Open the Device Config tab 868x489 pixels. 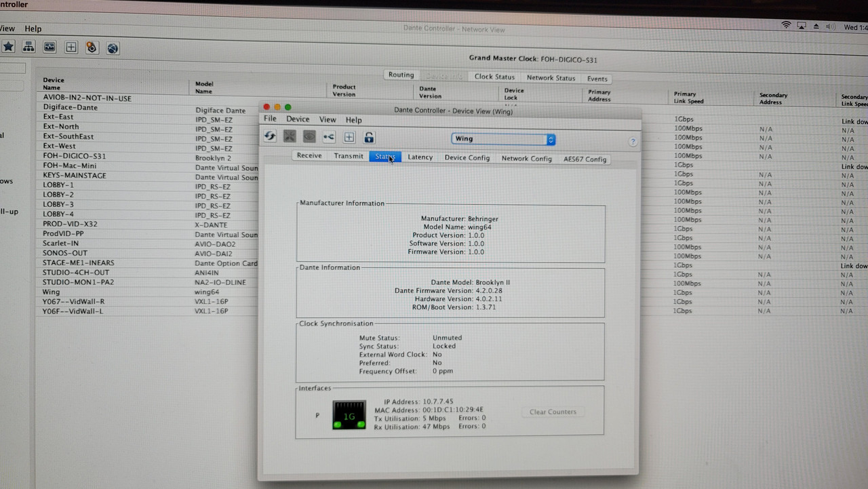point(467,158)
